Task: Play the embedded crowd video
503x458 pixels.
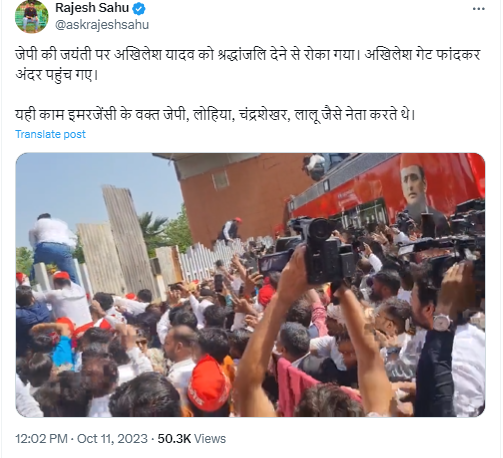Action: click(250, 285)
